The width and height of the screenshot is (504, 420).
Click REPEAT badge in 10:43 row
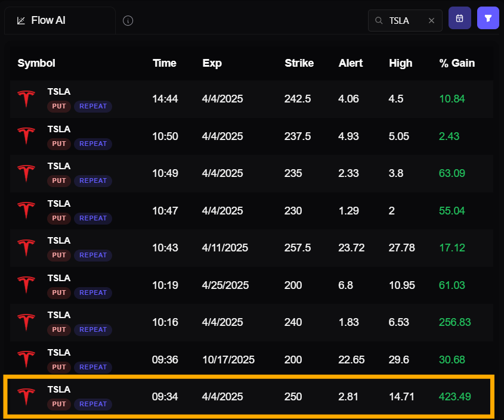[93, 255]
